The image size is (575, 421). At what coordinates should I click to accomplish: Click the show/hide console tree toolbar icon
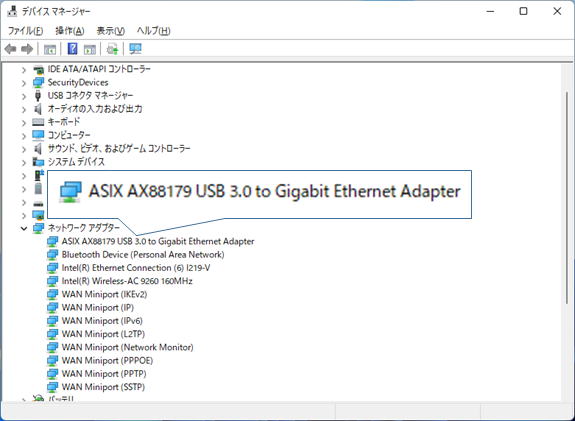click(50, 49)
